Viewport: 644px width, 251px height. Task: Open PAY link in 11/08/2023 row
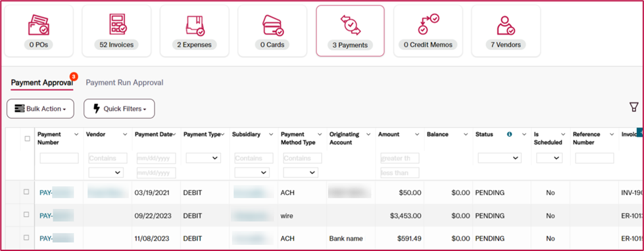pyautogui.click(x=57, y=239)
